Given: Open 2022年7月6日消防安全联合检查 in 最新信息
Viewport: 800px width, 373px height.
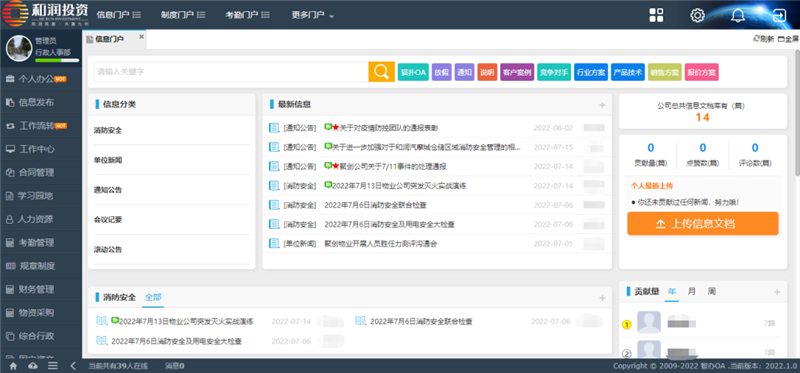Looking at the screenshot, I should tap(376, 205).
